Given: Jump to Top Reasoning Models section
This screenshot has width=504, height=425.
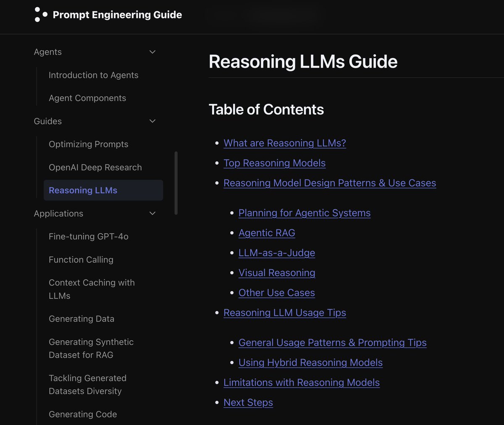Looking at the screenshot, I should click(x=275, y=163).
